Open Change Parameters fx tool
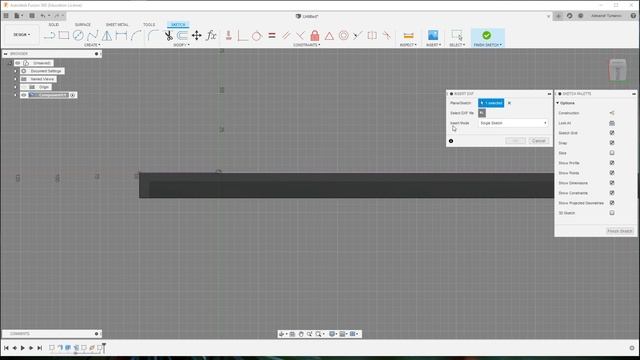The image size is (640, 360). [211, 36]
